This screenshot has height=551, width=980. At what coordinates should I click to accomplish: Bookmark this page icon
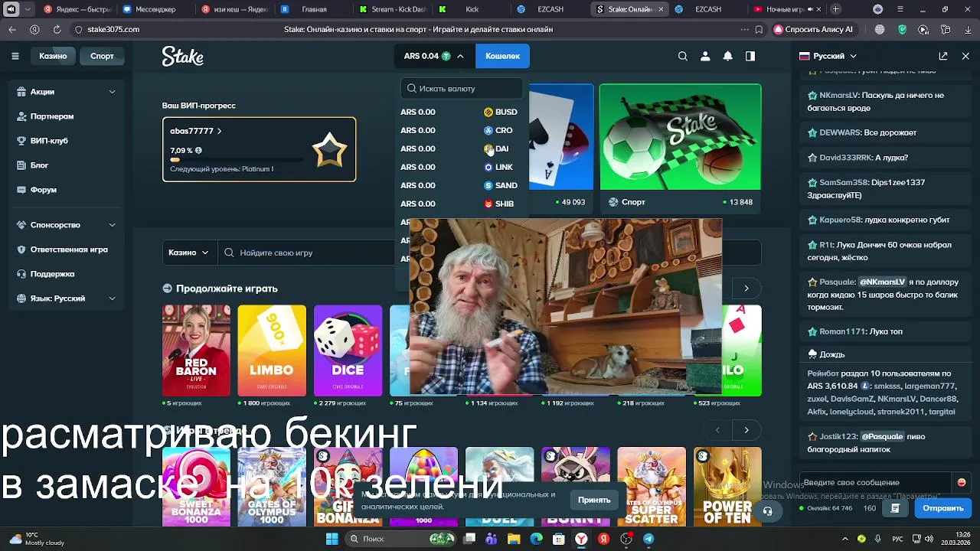(x=759, y=29)
